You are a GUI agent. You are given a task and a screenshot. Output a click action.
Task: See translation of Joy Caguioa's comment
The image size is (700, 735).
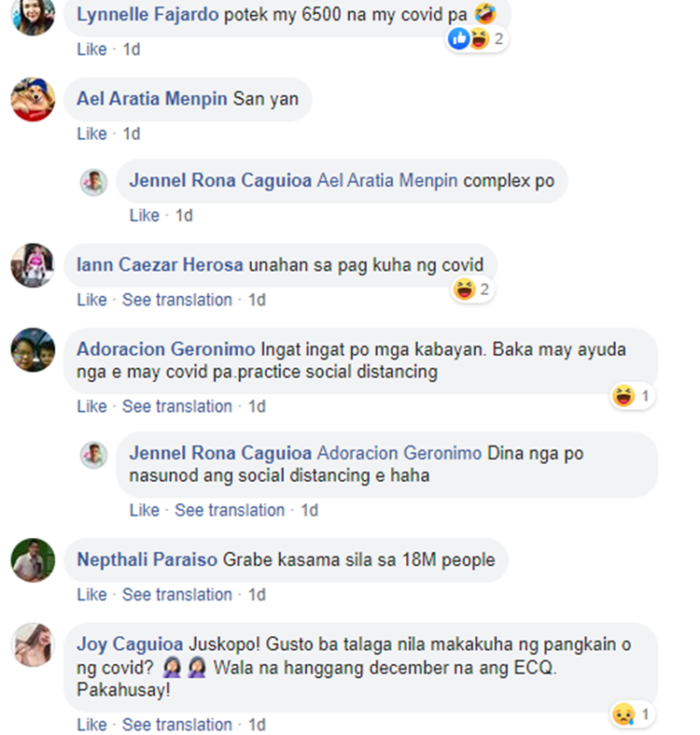(177, 725)
